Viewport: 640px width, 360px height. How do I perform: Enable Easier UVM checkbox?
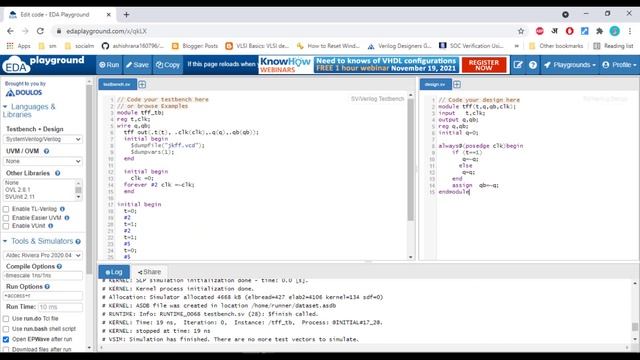coord(6,218)
